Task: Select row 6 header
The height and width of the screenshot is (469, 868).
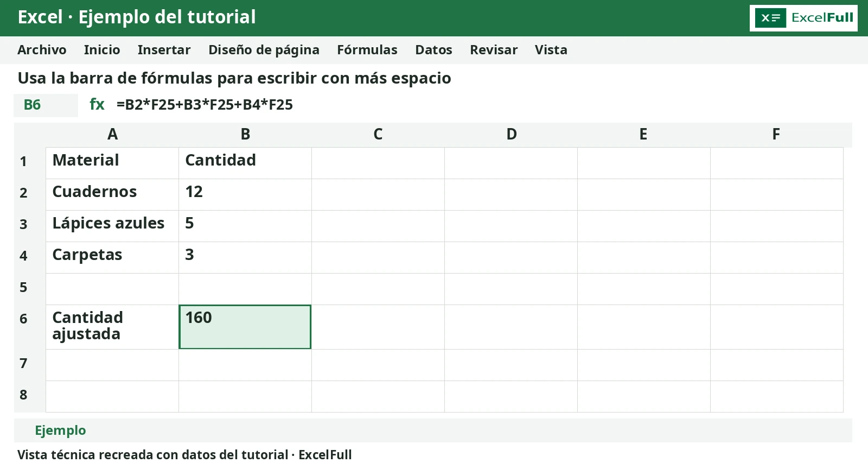Action: coord(30,327)
